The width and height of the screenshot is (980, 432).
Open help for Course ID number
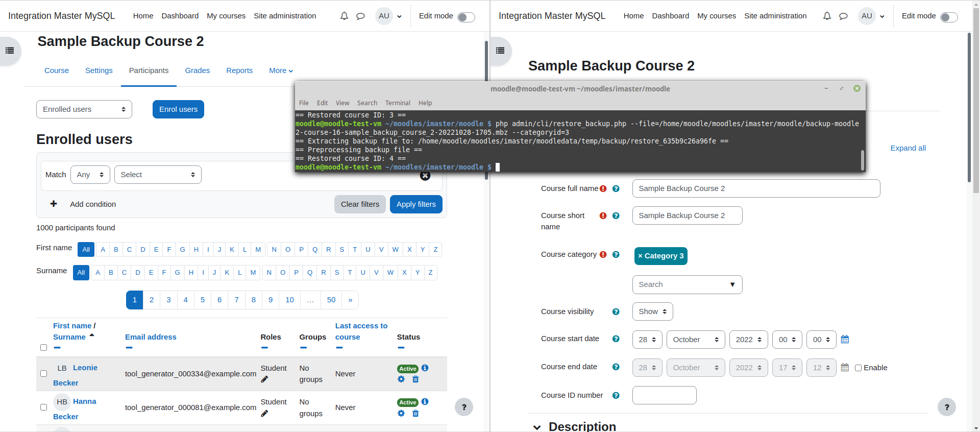pyautogui.click(x=616, y=395)
